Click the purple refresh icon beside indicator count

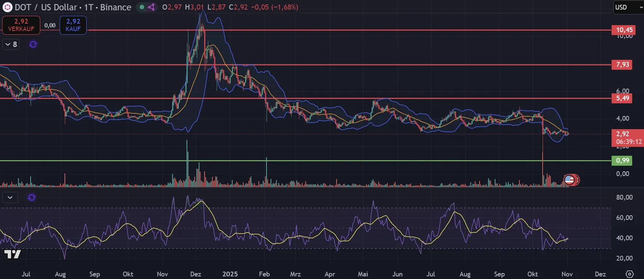tap(33, 44)
